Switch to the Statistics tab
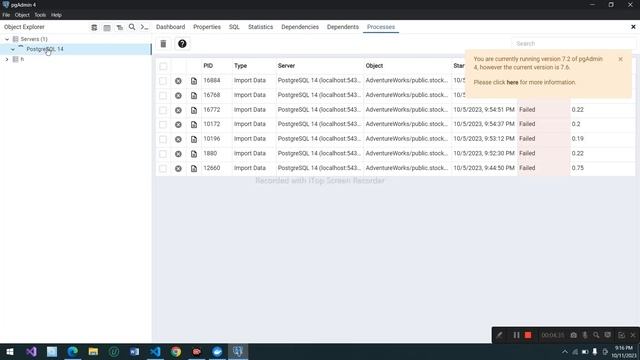The height and width of the screenshot is (360, 640). click(260, 27)
